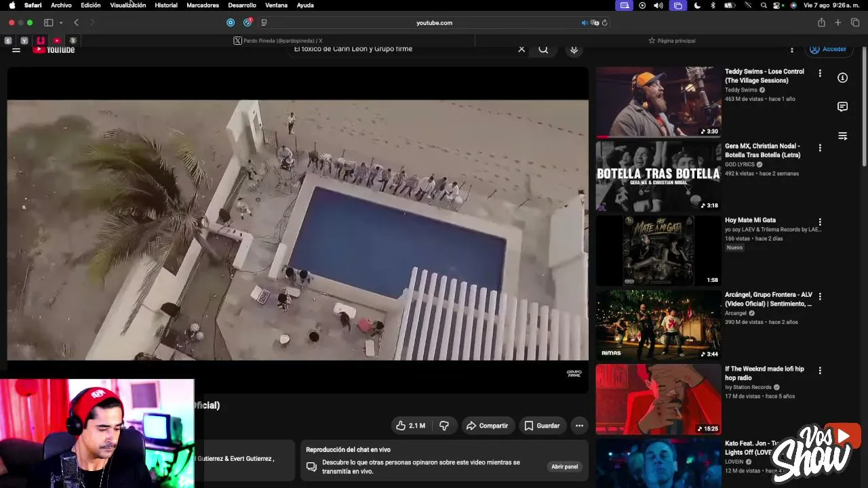Clear the YouTube search query
This screenshot has width=868, height=488.
pos(521,49)
